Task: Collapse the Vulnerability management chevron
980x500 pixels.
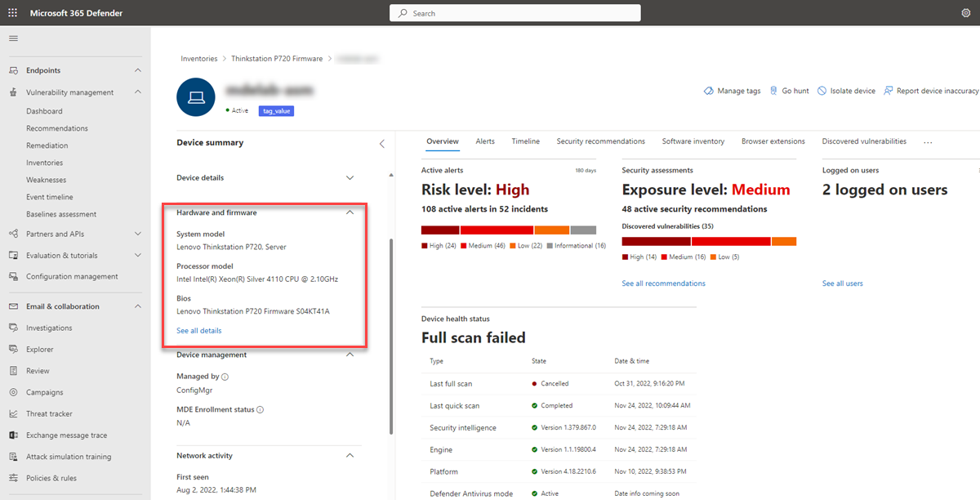Action: coord(138,92)
